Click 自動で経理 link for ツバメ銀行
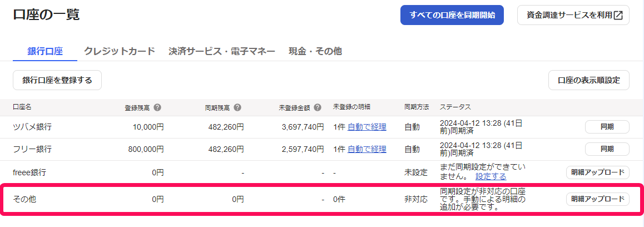The width and height of the screenshot is (644, 227). pos(366,127)
